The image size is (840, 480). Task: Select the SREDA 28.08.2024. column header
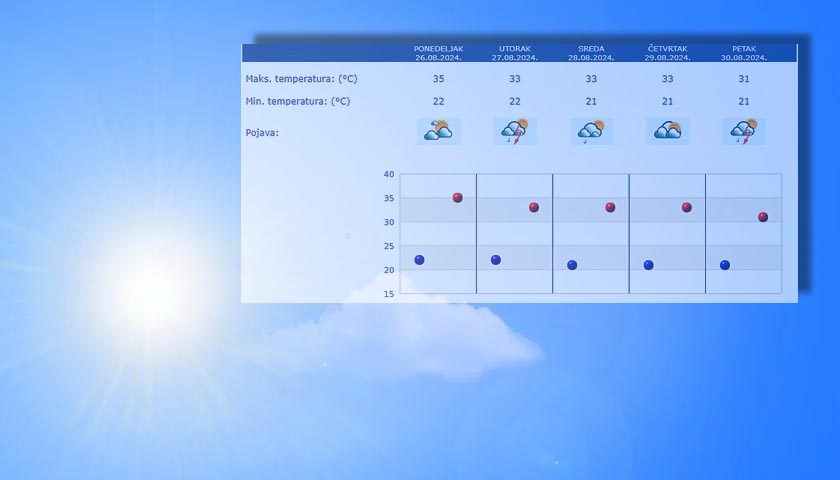tap(591, 53)
